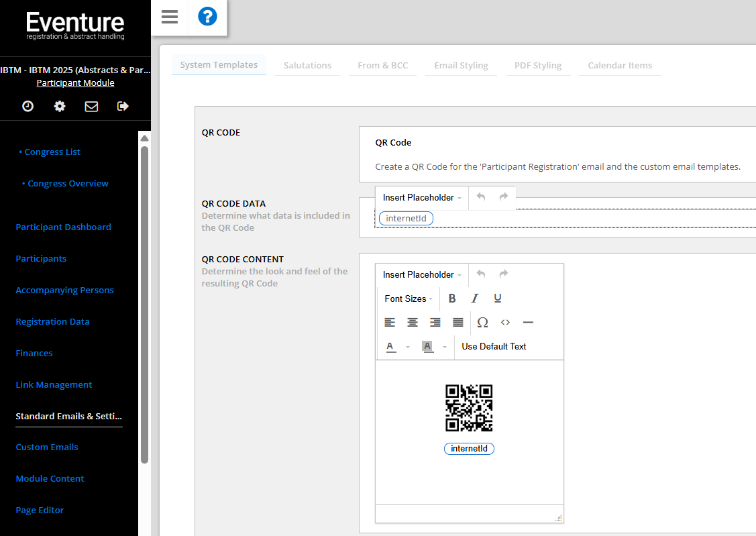Open settings gear icon in sidebar
756x536 pixels.
[60, 106]
